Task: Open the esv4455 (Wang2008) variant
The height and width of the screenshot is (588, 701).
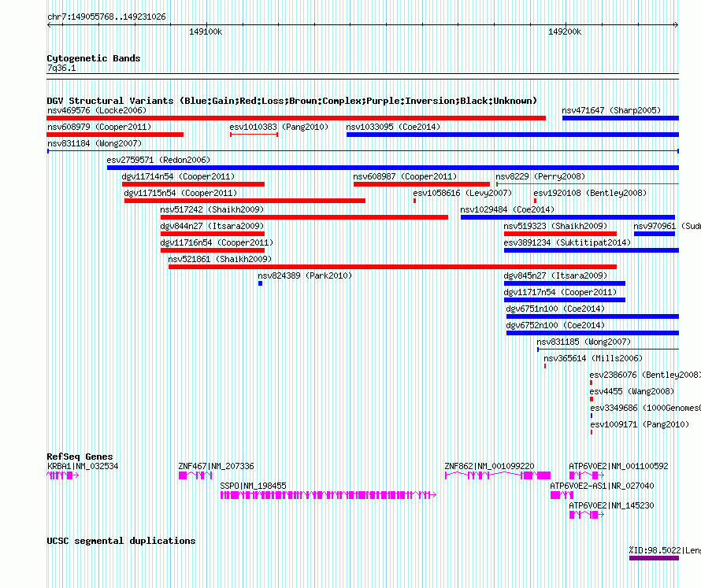Action: pyautogui.click(x=592, y=399)
